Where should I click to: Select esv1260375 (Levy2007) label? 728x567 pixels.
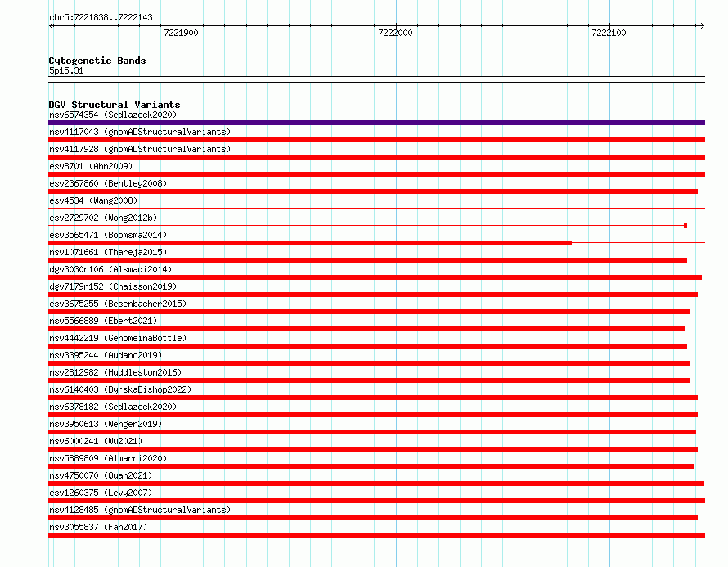101,493
